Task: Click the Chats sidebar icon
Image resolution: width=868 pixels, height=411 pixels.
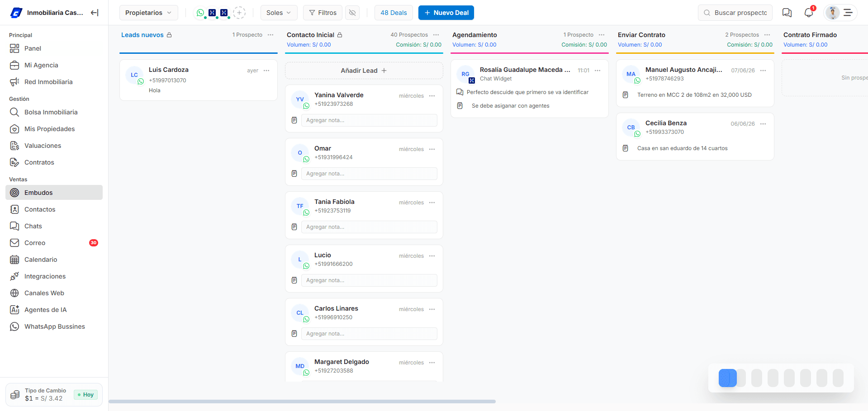Action: pos(14,226)
